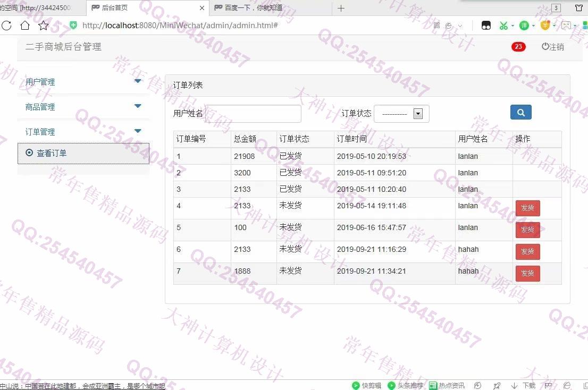The image size is (588, 390).
Task: Click the tab count box showing 3
Action: 556,8
